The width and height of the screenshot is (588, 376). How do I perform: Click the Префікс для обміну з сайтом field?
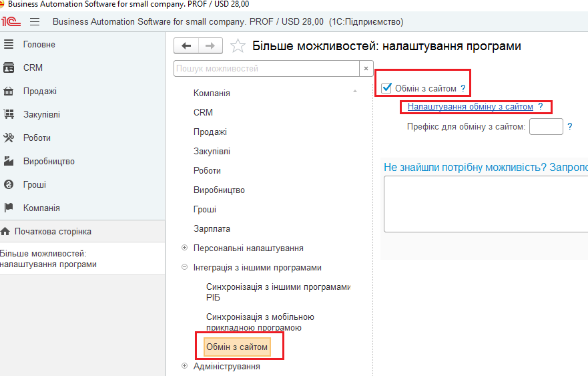[546, 126]
